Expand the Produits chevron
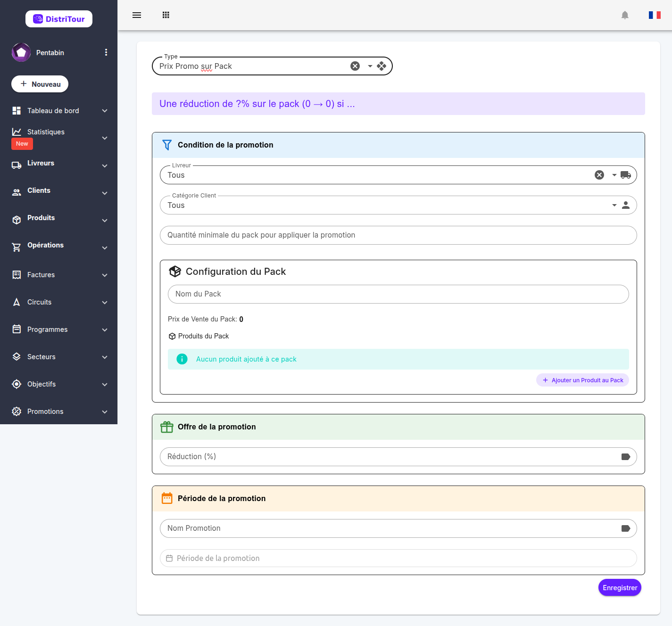672x626 pixels. pyautogui.click(x=105, y=221)
